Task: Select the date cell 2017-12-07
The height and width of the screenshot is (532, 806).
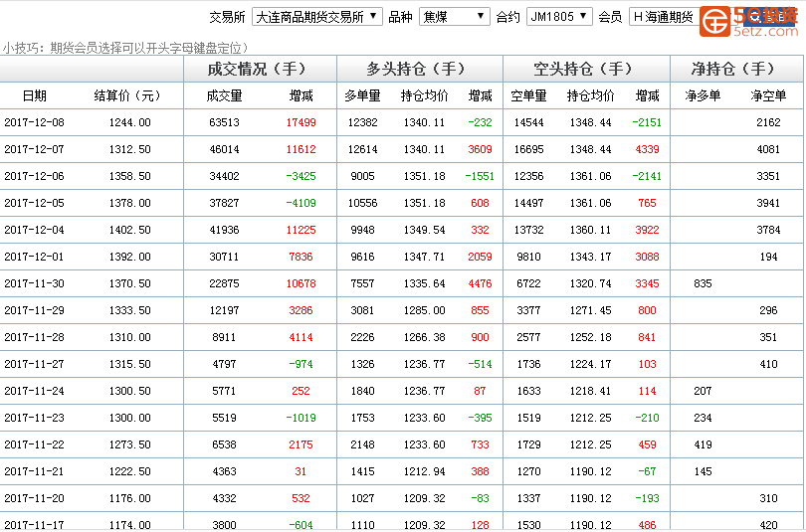Action: click(35, 149)
